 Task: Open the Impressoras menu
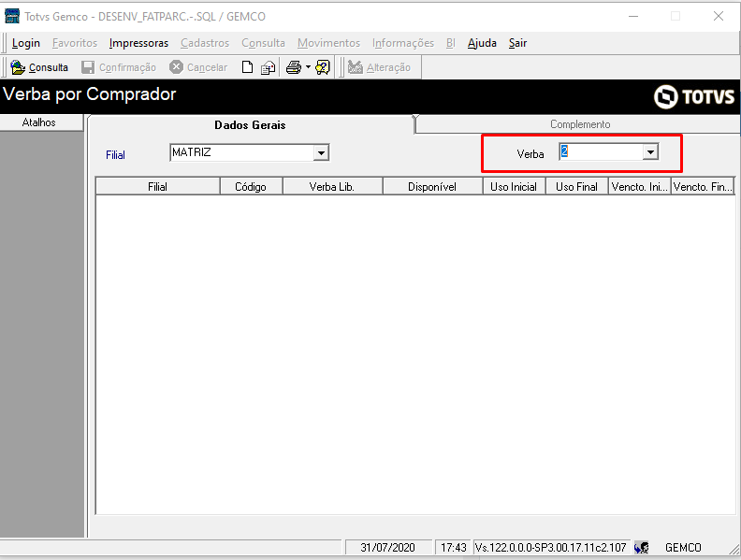tap(138, 43)
